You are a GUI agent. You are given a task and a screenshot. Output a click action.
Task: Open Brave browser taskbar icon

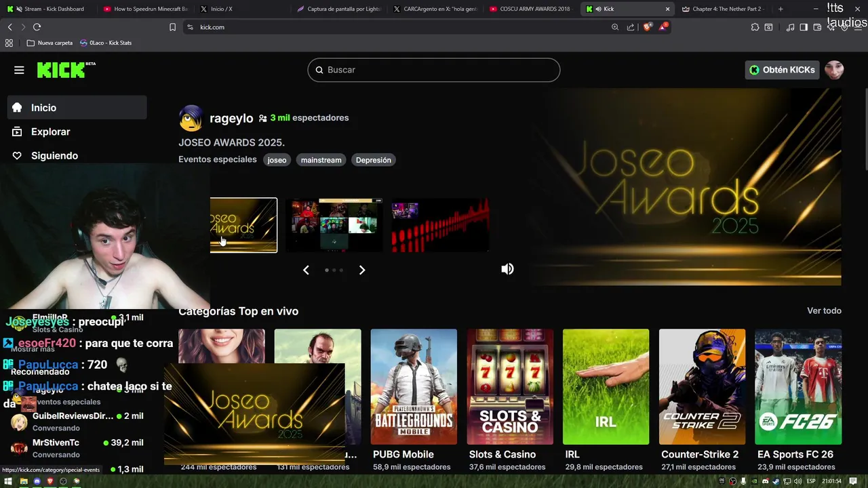click(50, 481)
